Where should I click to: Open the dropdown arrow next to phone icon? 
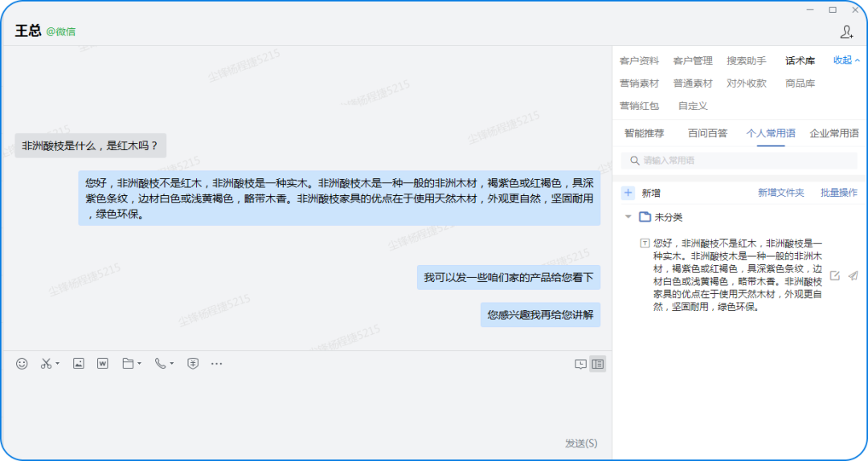pyautogui.click(x=171, y=365)
